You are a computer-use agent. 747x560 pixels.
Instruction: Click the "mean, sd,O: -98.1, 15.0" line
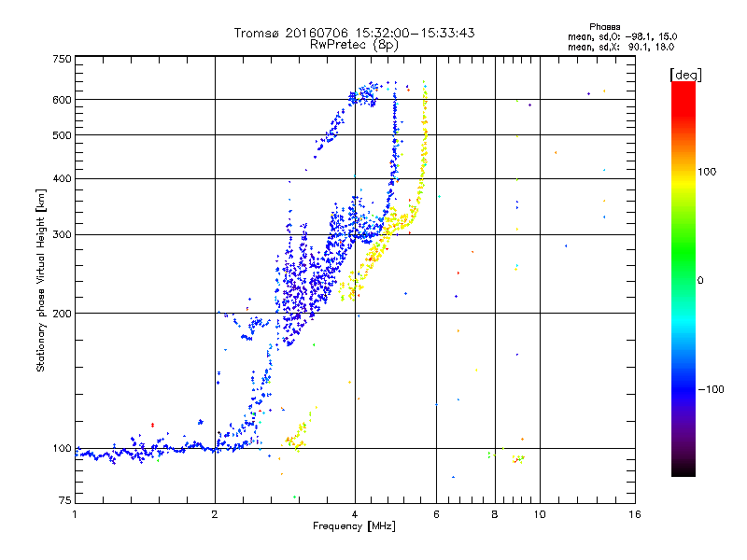pyautogui.click(x=622, y=36)
